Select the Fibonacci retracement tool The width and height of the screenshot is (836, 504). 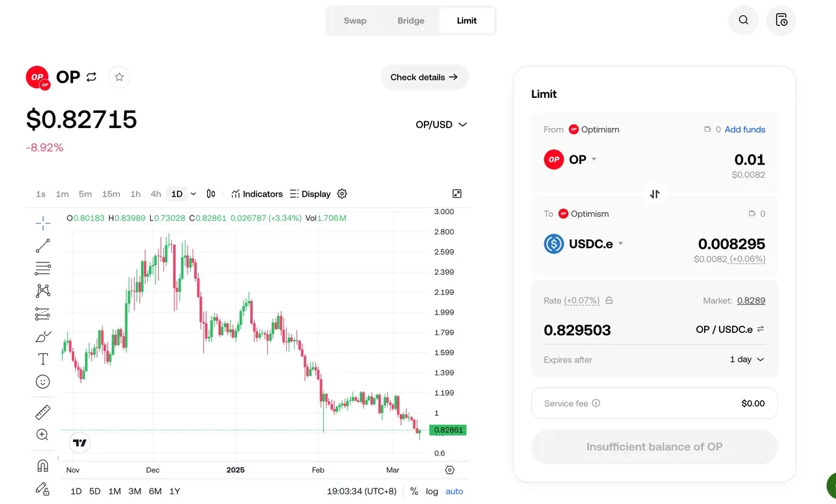tap(43, 268)
